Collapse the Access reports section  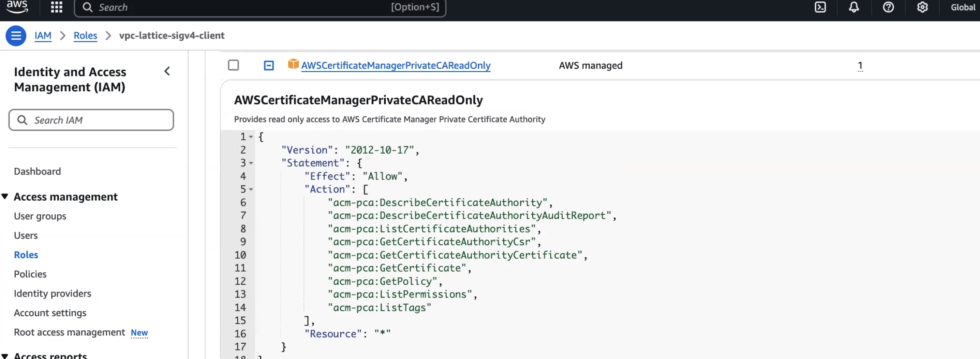click(5, 356)
